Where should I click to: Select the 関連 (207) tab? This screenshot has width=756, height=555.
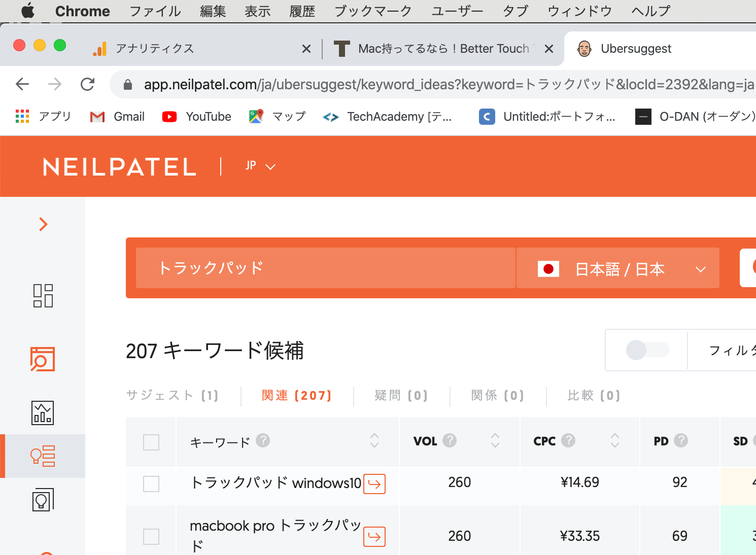click(297, 395)
